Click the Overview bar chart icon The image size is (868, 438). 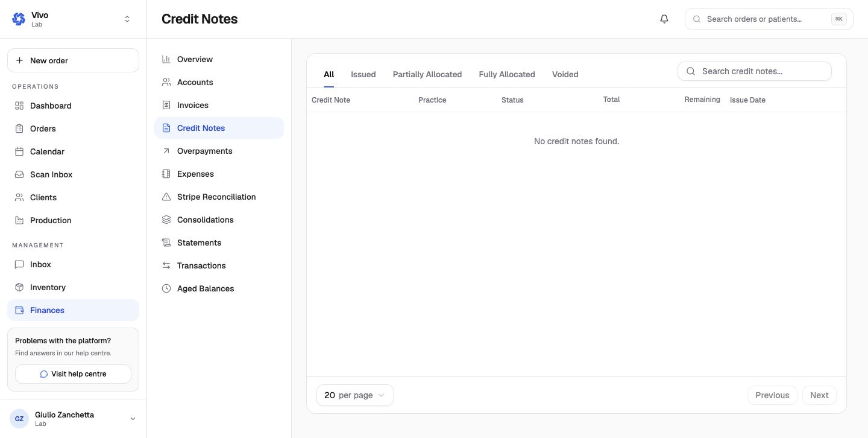click(166, 59)
